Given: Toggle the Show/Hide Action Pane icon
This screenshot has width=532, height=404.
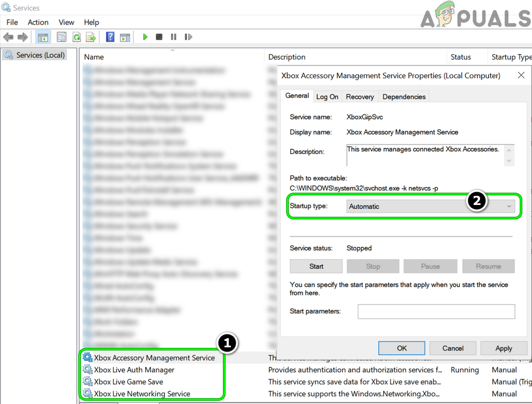Looking at the screenshot, I should pos(125,37).
